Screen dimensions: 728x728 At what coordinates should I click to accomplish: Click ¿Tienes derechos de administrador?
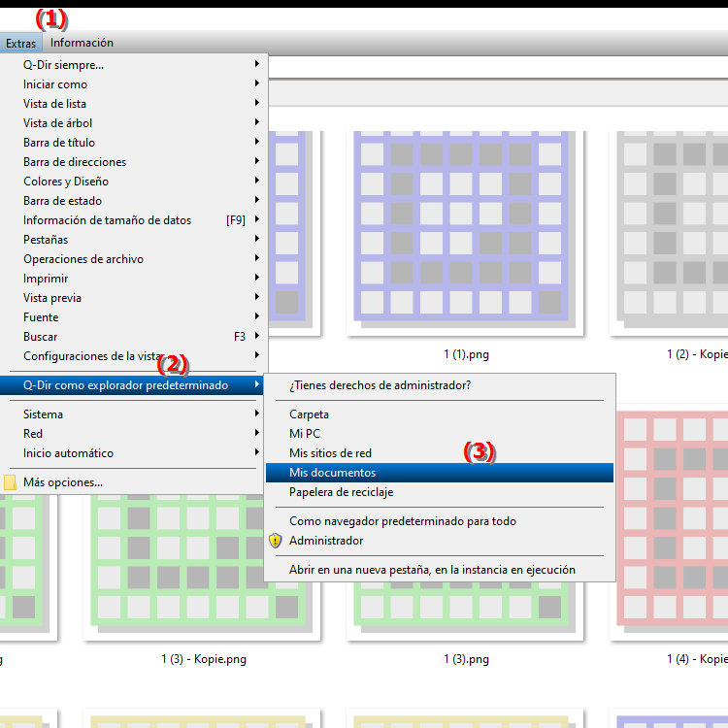click(x=440, y=385)
